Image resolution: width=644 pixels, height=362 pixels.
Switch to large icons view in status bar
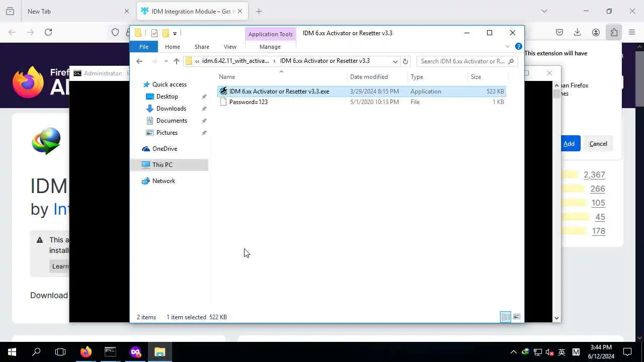point(517,317)
